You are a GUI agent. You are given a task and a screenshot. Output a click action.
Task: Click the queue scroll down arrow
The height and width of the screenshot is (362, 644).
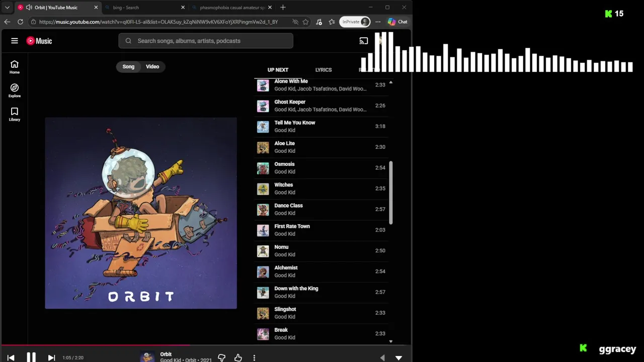(391, 341)
